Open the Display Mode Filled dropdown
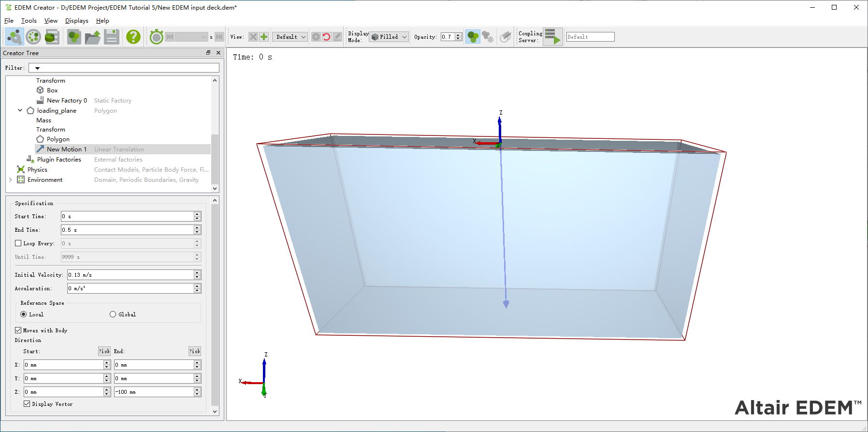The width and height of the screenshot is (868, 432). (390, 37)
